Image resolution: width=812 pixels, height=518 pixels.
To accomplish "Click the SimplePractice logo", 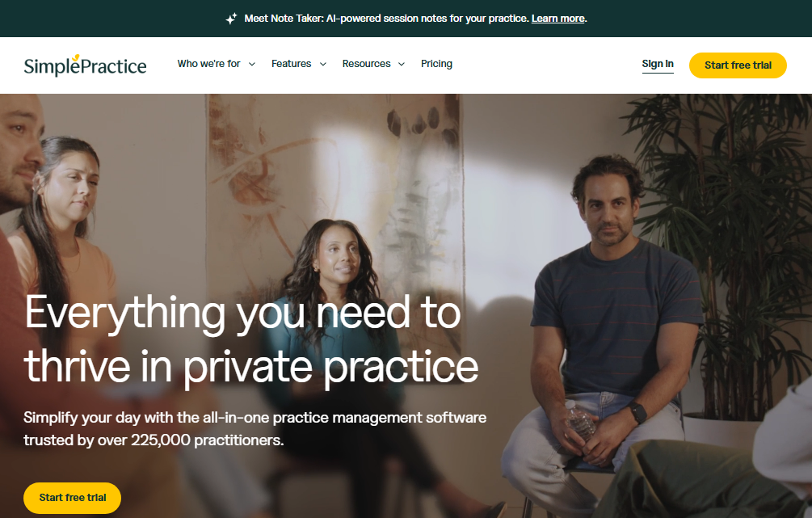I will (x=86, y=65).
